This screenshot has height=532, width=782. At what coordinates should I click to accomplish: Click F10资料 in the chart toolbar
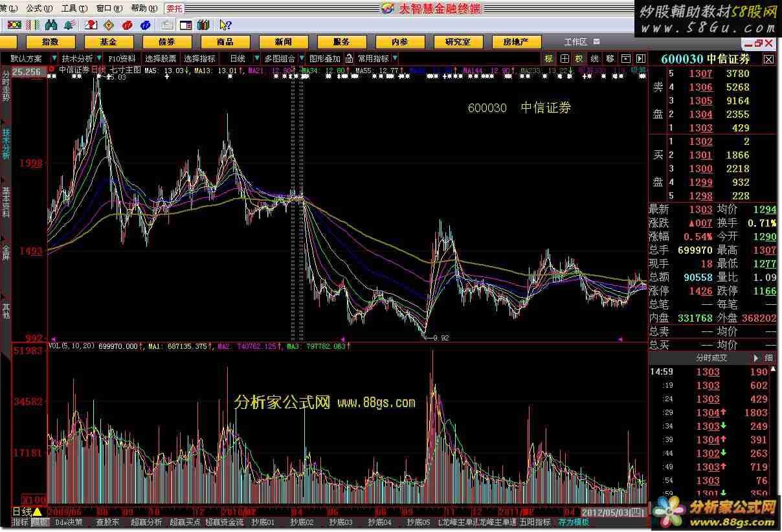pos(122,58)
